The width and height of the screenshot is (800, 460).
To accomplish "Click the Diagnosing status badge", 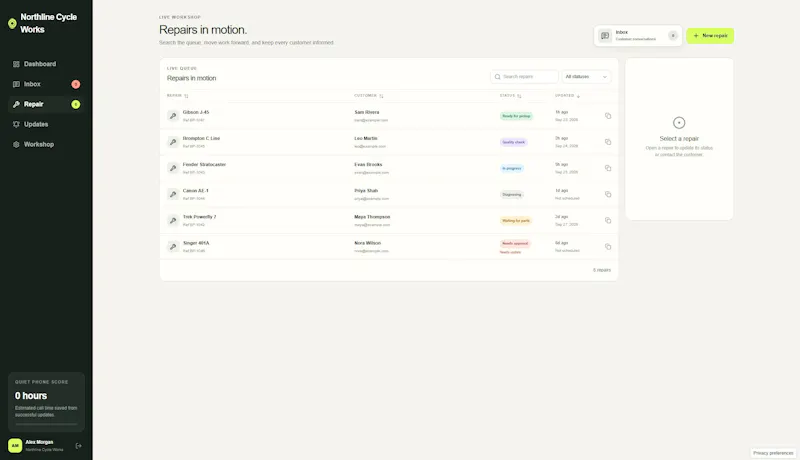I will [512, 194].
